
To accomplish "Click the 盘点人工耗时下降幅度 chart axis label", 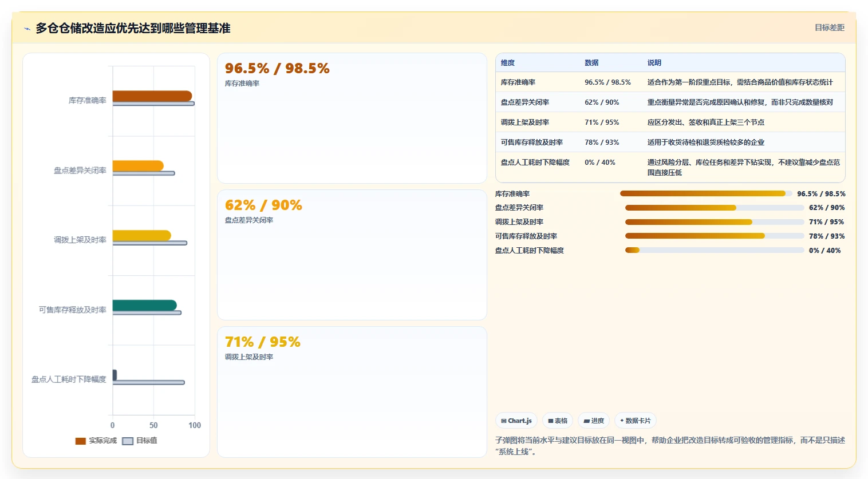I will coord(69,379).
